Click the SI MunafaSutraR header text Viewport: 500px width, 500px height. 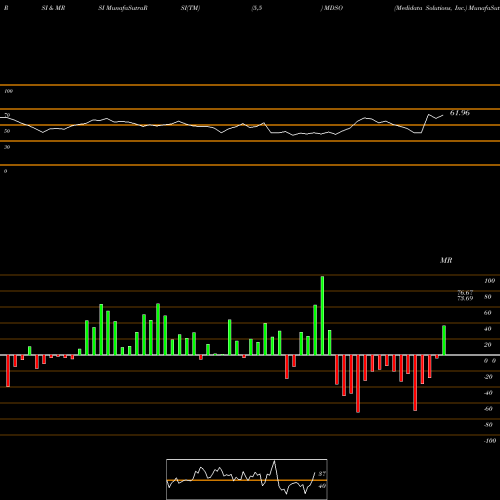(x=123, y=8)
